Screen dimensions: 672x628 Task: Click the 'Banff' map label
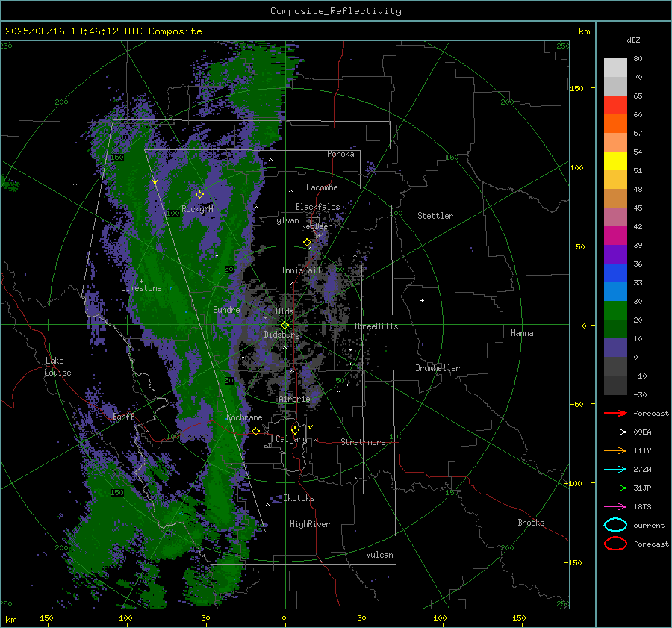pyautogui.click(x=123, y=416)
